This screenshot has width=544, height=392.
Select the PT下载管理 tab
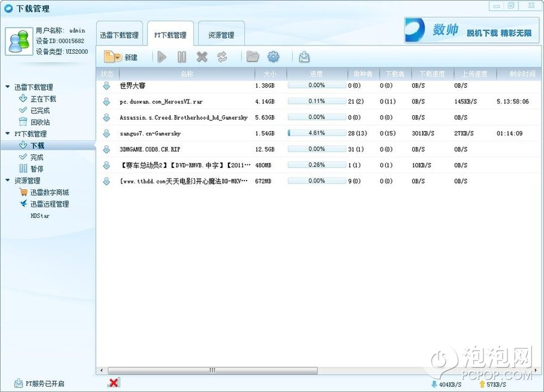170,33
